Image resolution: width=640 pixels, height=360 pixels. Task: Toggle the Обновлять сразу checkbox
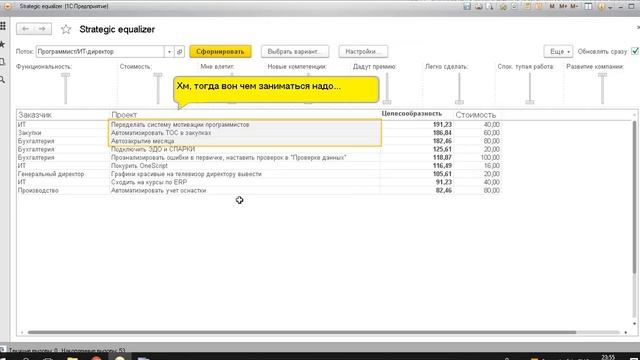pyautogui.click(x=635, y=51)
